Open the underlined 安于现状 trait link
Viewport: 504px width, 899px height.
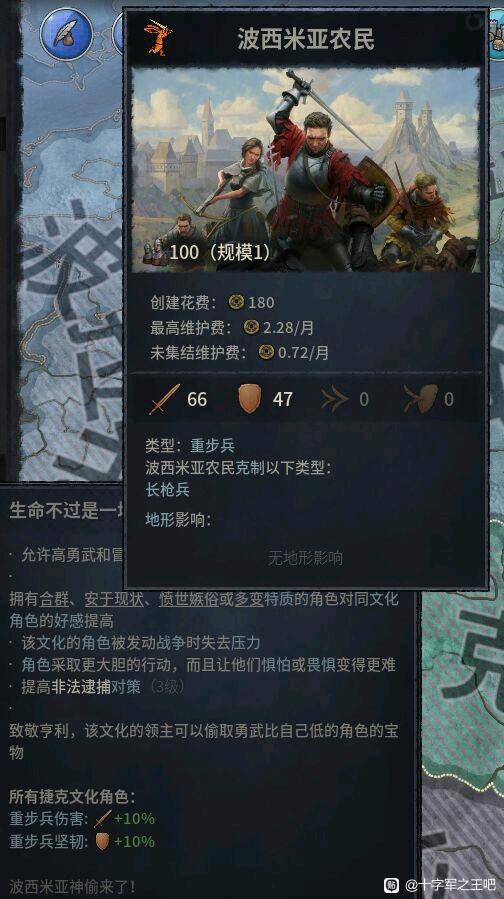(114, 600)
